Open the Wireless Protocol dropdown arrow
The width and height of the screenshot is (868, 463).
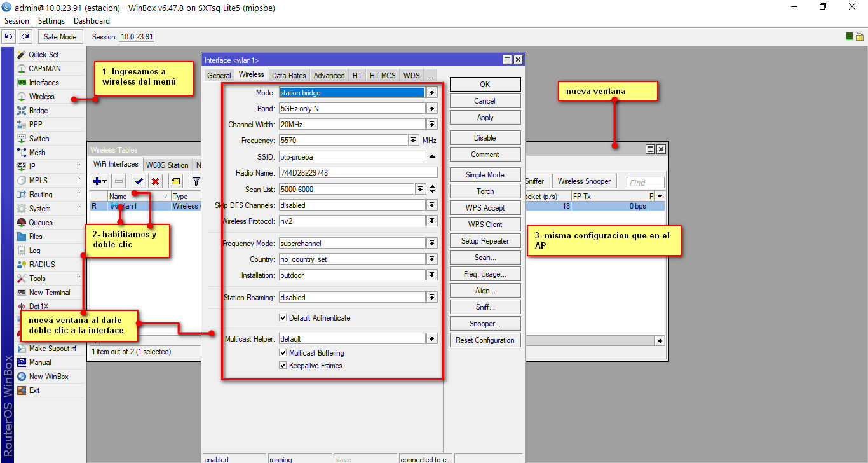pyautogui.click(x=432, y=221)
